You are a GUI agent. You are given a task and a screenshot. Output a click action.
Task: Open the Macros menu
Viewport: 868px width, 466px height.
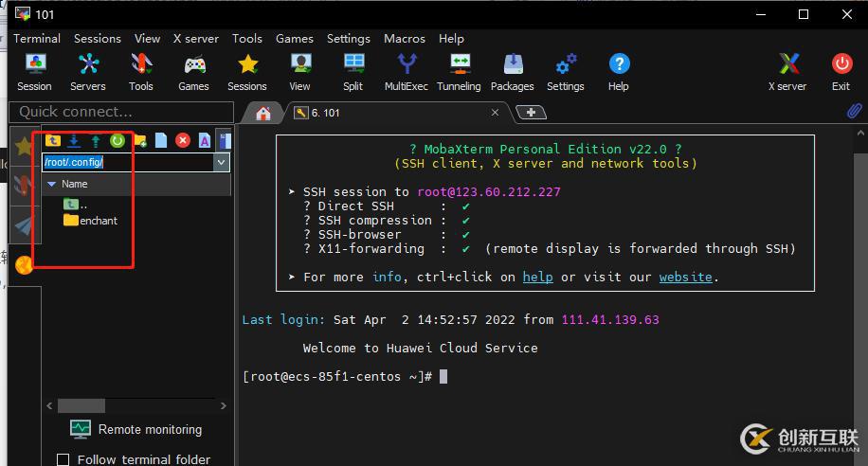(x=405, y=39)
